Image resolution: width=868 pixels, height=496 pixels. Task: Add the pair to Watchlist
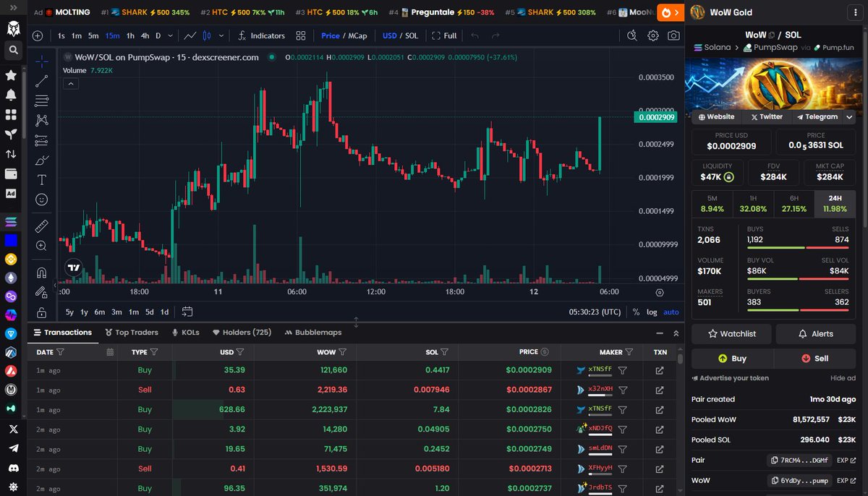coord(732,334)
